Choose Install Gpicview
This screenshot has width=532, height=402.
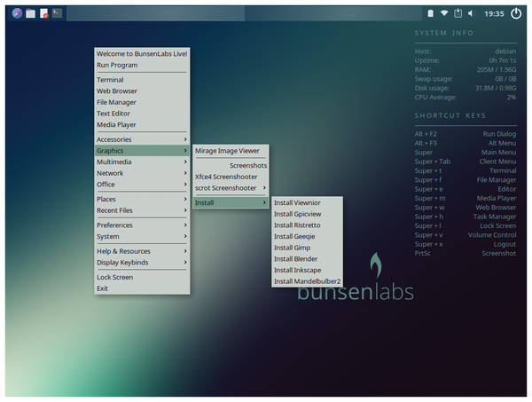point(307,214)
